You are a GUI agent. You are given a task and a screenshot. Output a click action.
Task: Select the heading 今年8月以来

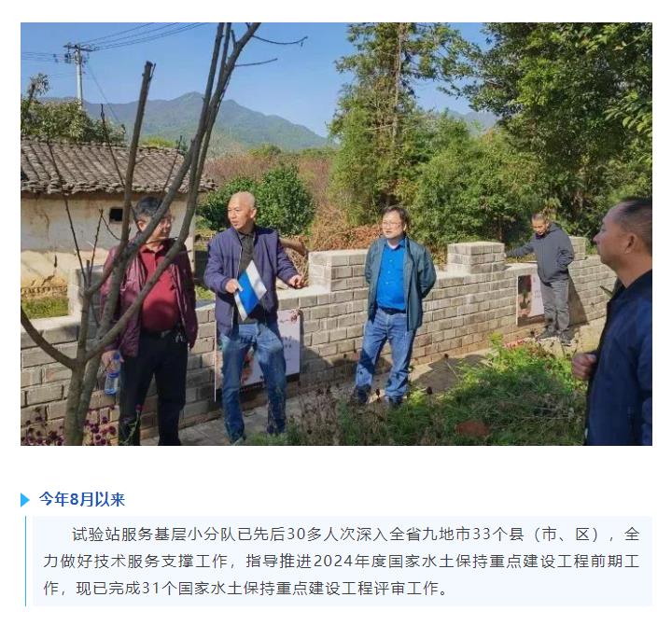(81, 499)
